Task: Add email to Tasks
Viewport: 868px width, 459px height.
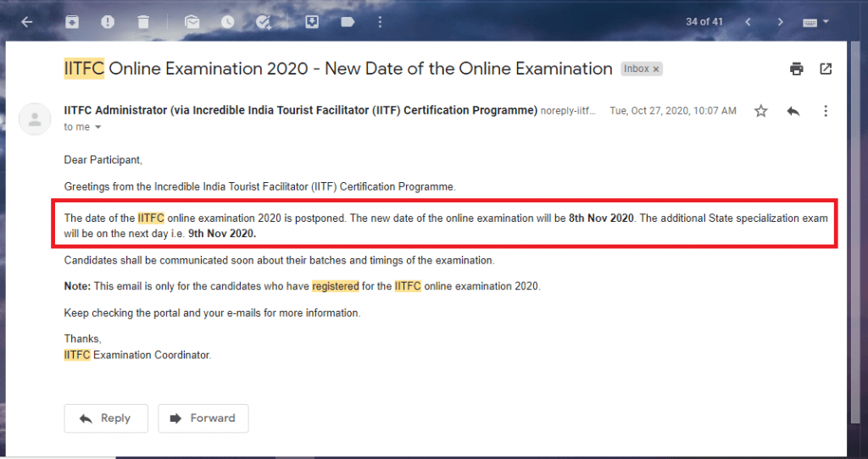Action: [264, 21]
